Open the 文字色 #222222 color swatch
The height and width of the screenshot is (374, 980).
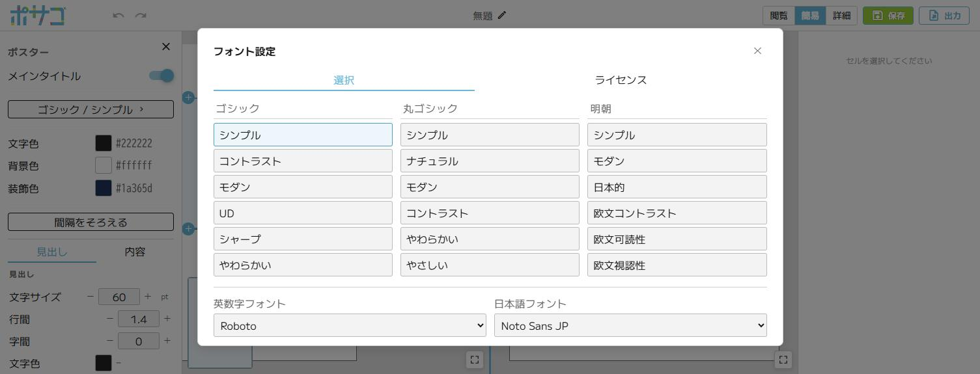pyautogui.click(x=104, y=143)
